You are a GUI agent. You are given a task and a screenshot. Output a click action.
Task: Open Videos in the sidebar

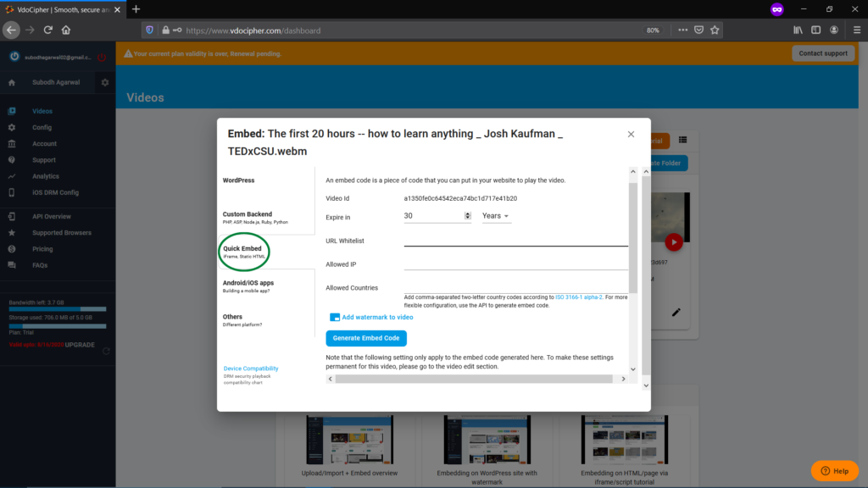[42, 111]
